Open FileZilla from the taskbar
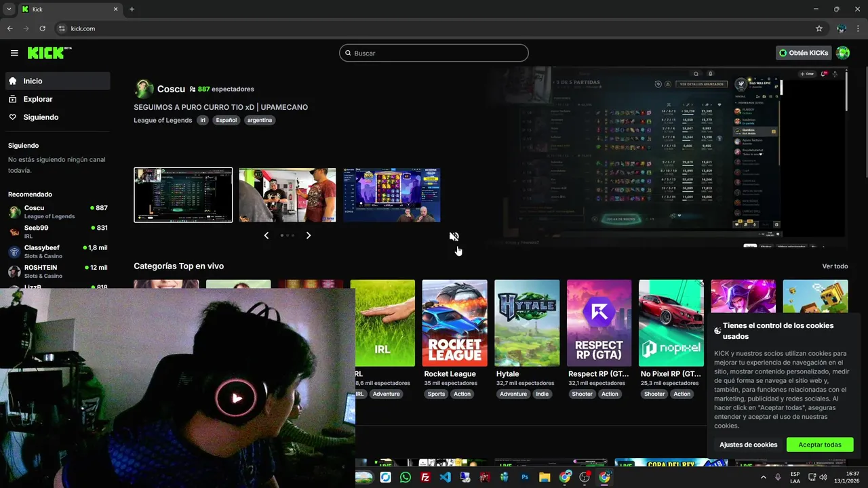868x488 pixels. [425, 477]
